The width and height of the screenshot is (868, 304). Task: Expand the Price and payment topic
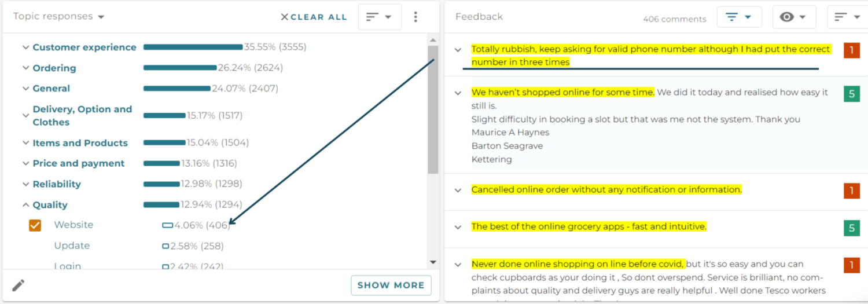click(25, 164)
